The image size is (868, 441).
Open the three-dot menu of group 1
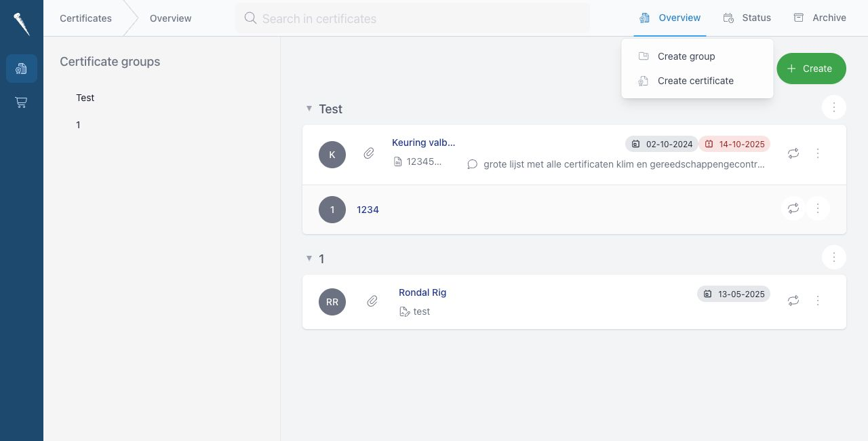[834, 257]
